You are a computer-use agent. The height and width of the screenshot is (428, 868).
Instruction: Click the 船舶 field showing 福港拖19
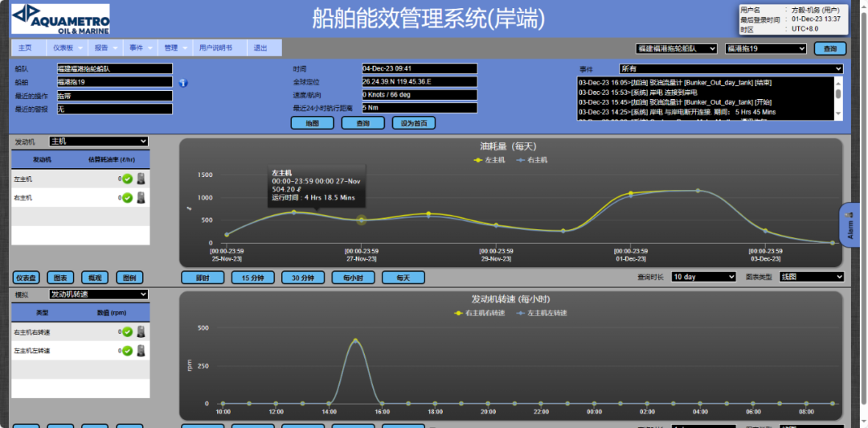tap(115, 82)
